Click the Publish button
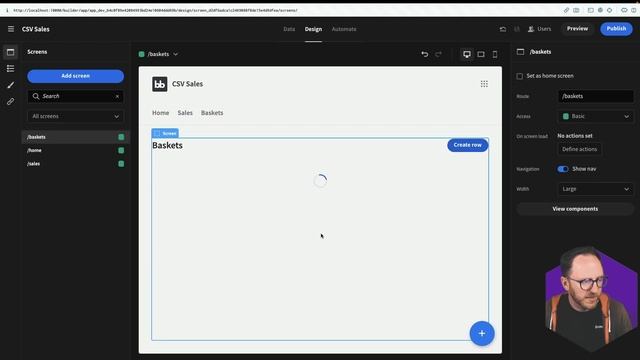 (616, 29)
